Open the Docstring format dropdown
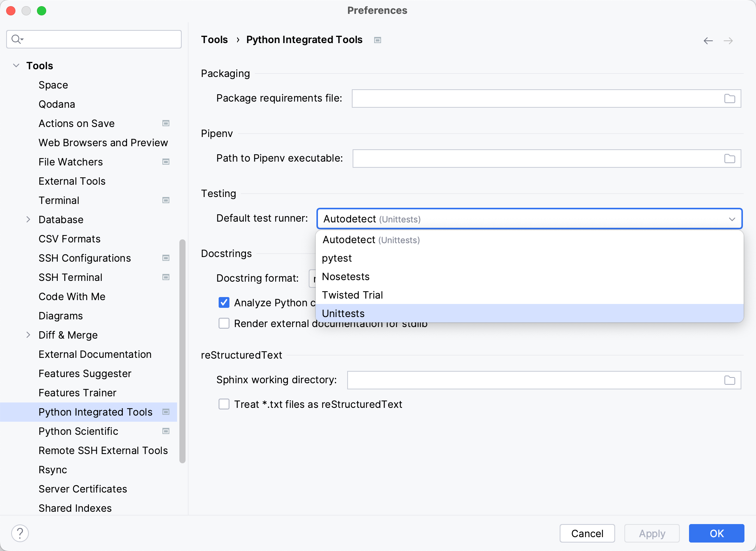This screenshot has width=756, height=551. click(x=312, y=279)
